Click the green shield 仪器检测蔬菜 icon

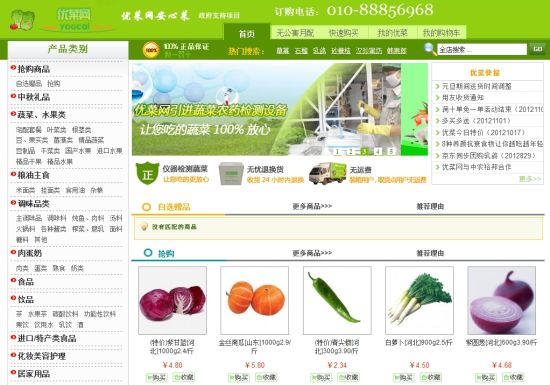pos(148,173)
